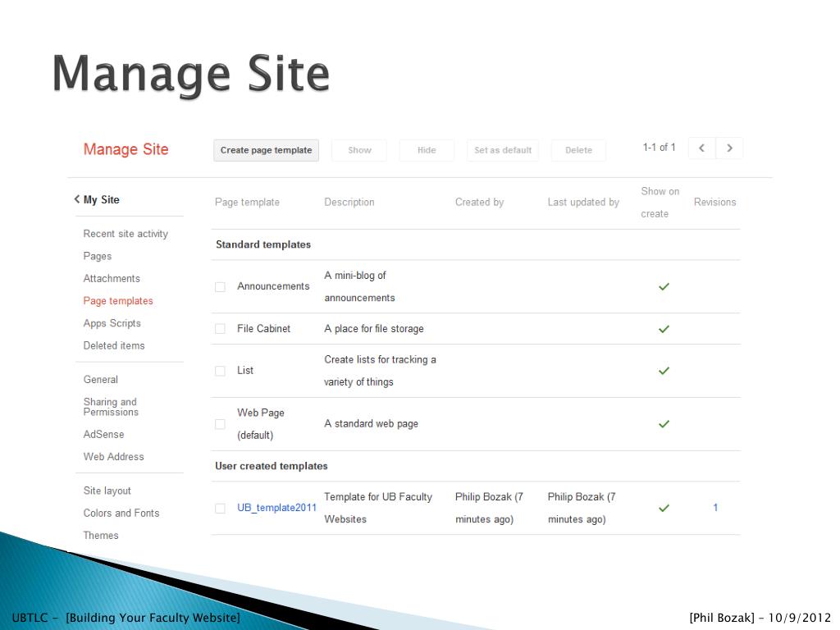Screen dimensions: 840x630
Task: Check the Announcements template checkbox
Action: [220, 286]
